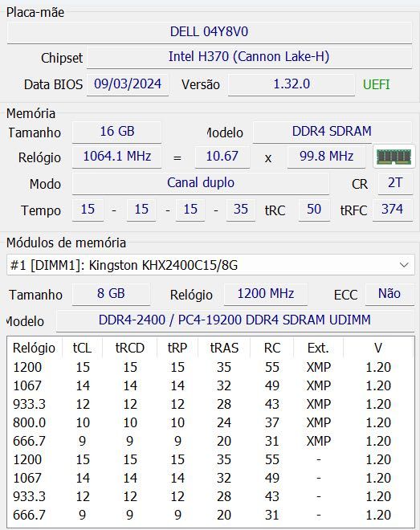The height and width of the screenshot is (530, 420).
Task: Select the DIMM1 Kingston KHX2400C15/8G entry
Action: (x=210, y=265)
